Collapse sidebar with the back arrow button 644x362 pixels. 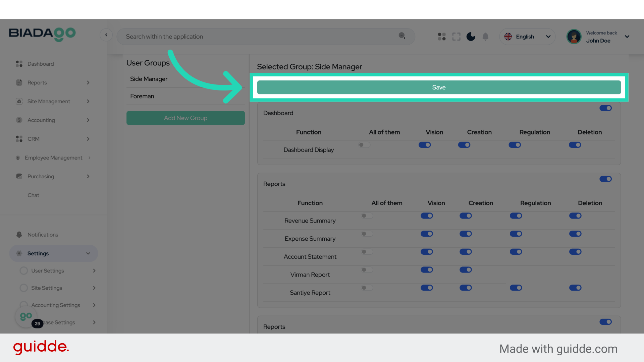[106, 35]
